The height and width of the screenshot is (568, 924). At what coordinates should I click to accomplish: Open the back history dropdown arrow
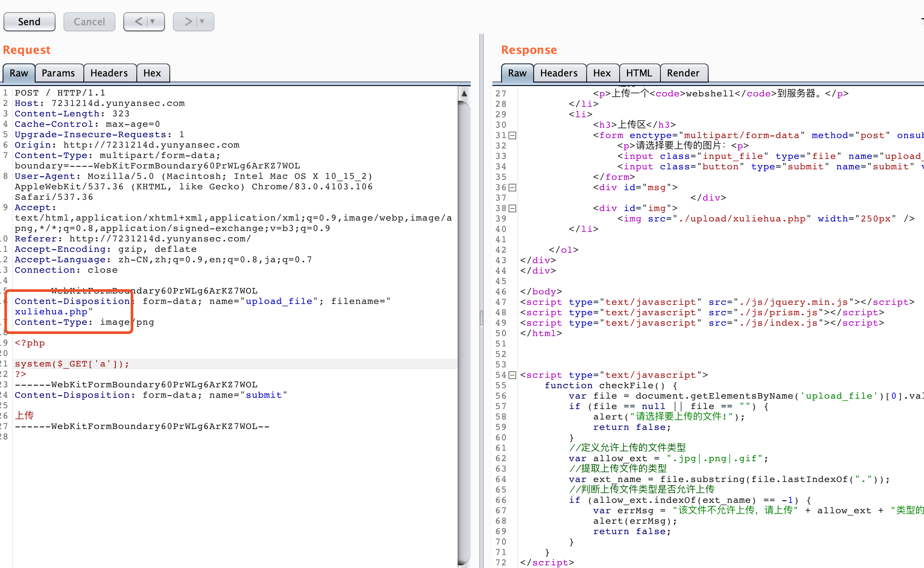click(x=152, y=21)
